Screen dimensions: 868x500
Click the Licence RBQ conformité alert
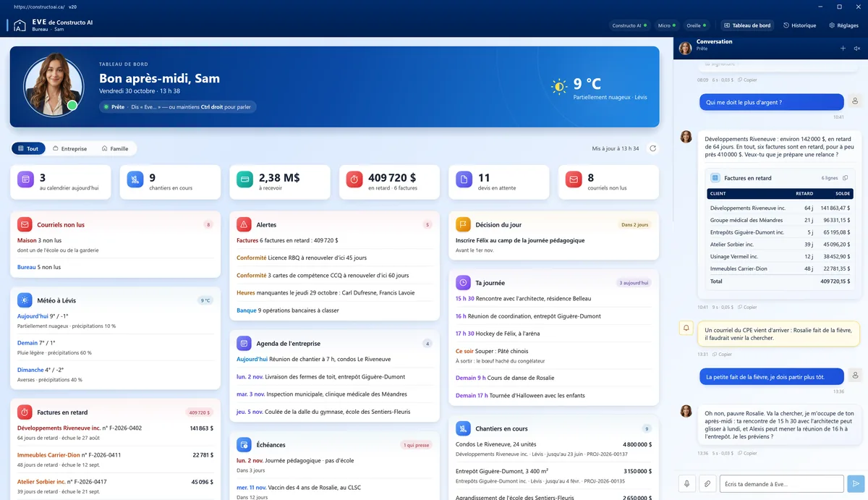(334, 258)
